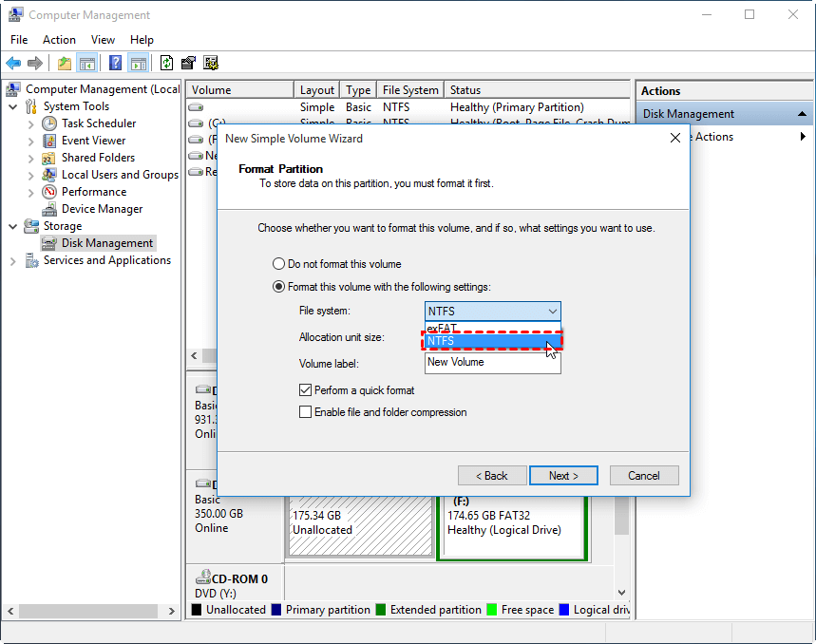
Task: Click the disk settings toolbar icon
Action: [211, 64]
